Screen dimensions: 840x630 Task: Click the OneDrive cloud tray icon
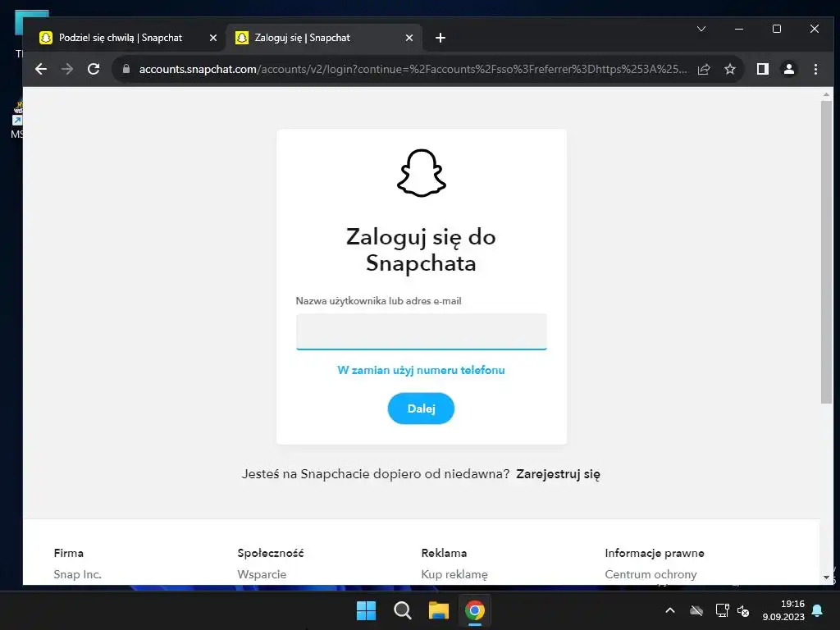coord(696,610)
